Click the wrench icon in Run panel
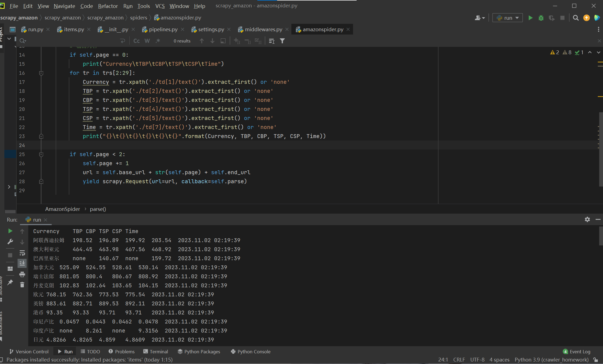 point(10,242)
